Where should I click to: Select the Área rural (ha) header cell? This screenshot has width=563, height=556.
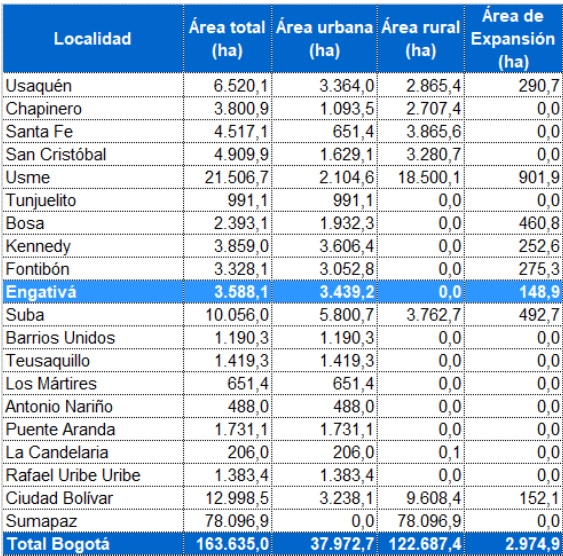click(421, 39)
